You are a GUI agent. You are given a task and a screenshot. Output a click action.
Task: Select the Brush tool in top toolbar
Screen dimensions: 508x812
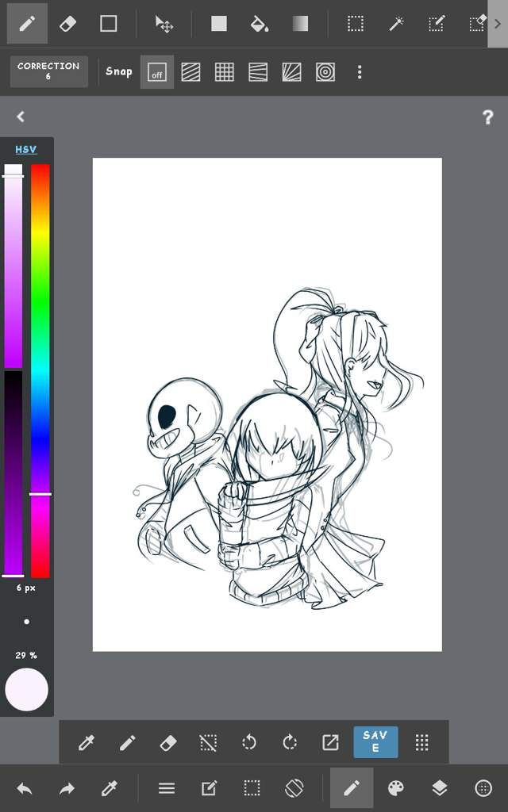(x=27, y=23)
